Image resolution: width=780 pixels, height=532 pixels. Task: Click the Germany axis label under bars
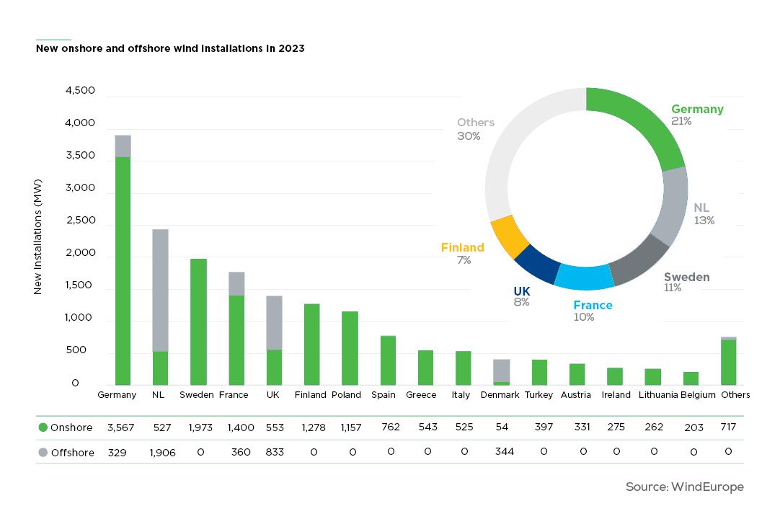tap(117, 395)
